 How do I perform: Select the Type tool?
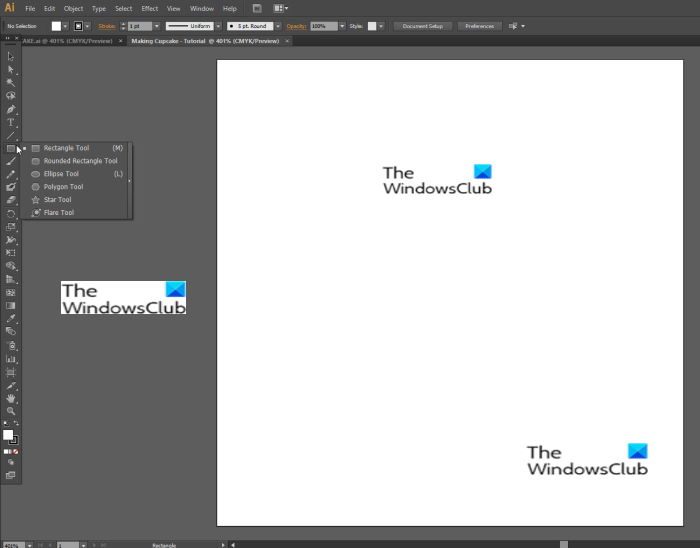11,122
